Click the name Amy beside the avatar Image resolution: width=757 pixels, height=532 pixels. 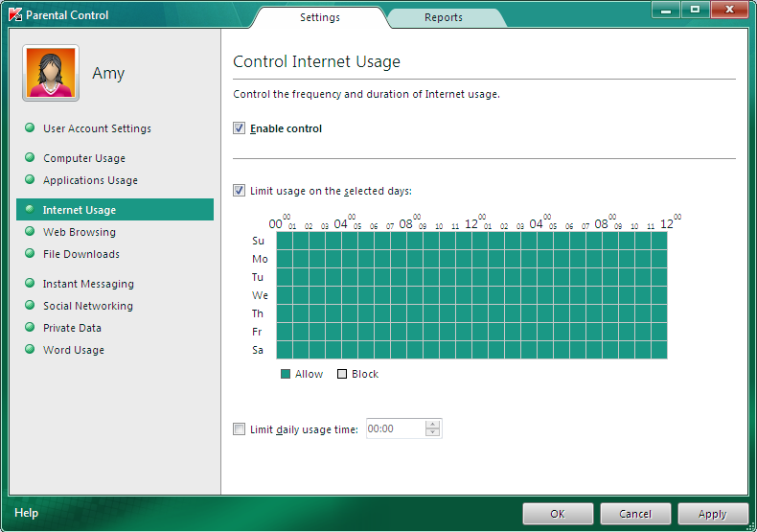pyautogui.click(x=108, y=74)
